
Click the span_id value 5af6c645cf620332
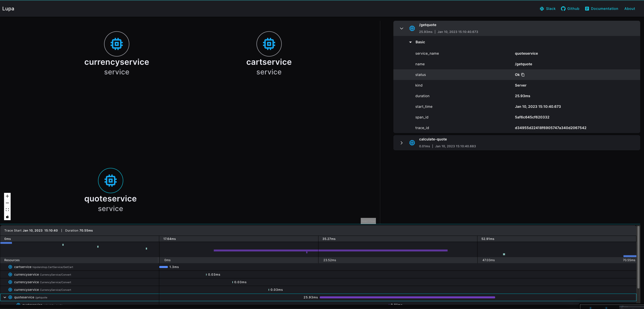532,117
